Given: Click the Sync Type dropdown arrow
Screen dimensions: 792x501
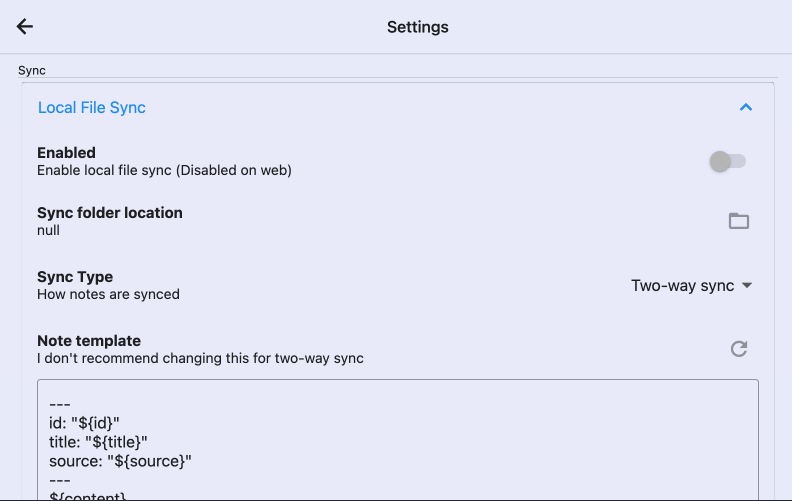Looking at the screenshot, I should [x=746, y=286].
